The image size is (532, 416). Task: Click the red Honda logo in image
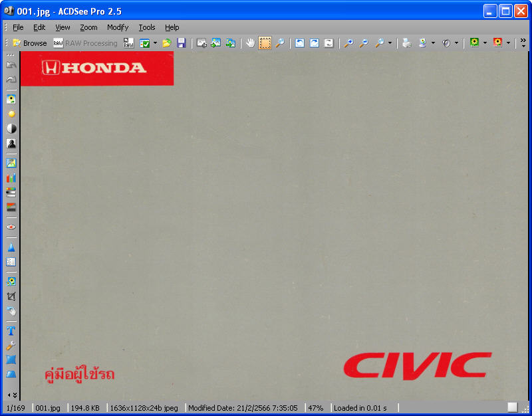point(97,68)
